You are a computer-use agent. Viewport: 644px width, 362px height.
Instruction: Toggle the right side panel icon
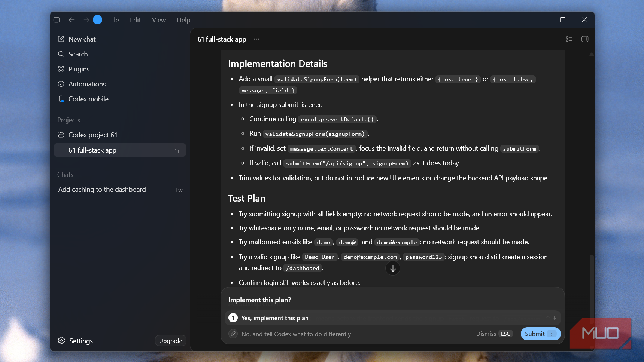click(585, 39)
